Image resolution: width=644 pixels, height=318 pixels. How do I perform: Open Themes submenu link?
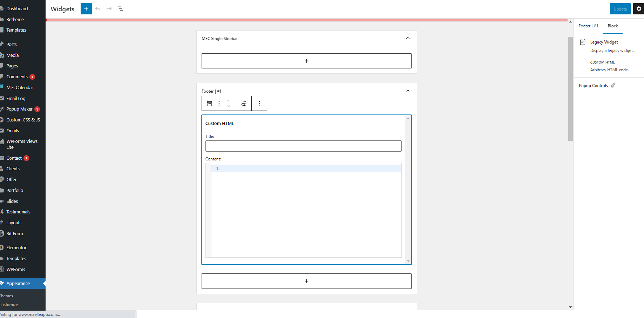pos(7,296)
